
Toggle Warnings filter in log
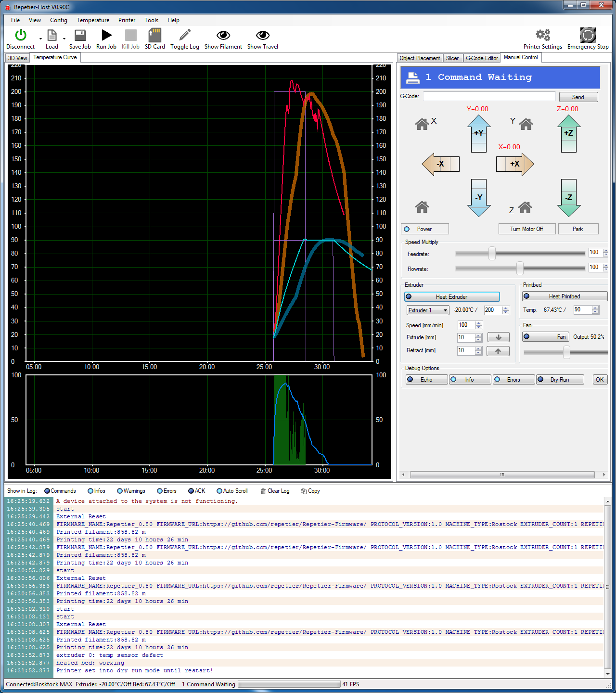pyautogui.click(x=130, y=491)
